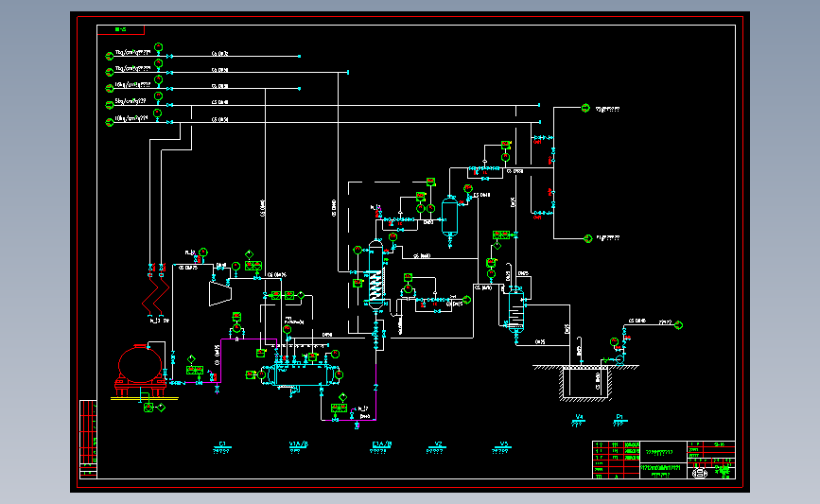Click the equipment label P1

619,417
